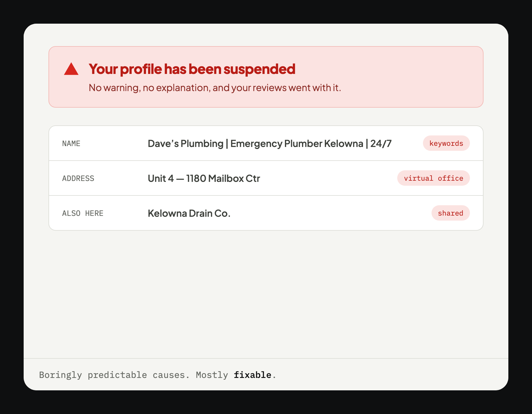The height and width of the screenshot is (414, 532).
Task: Click the 'Unit 4 — 1180 Mailbox Ctr' address
Action: (204, 179)
